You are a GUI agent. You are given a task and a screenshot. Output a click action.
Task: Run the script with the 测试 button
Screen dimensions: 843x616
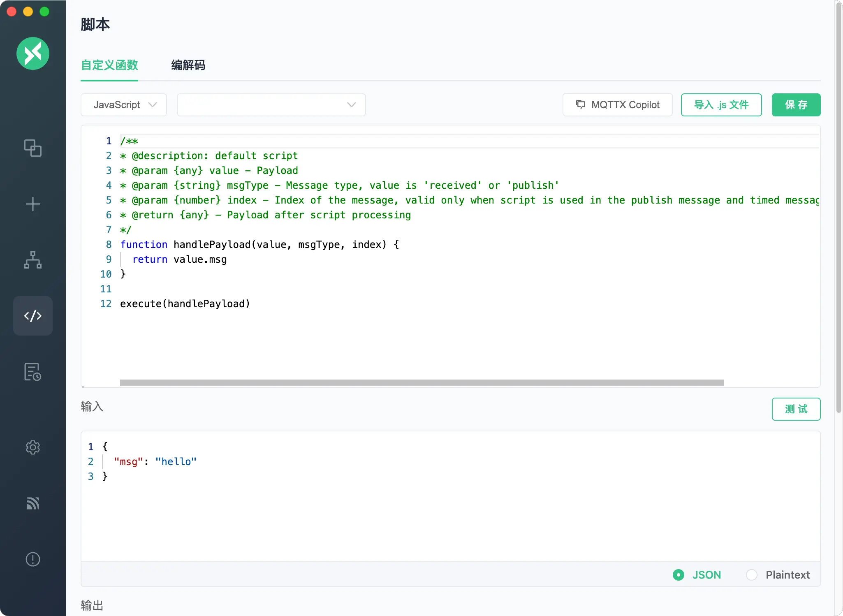[795, 409]
